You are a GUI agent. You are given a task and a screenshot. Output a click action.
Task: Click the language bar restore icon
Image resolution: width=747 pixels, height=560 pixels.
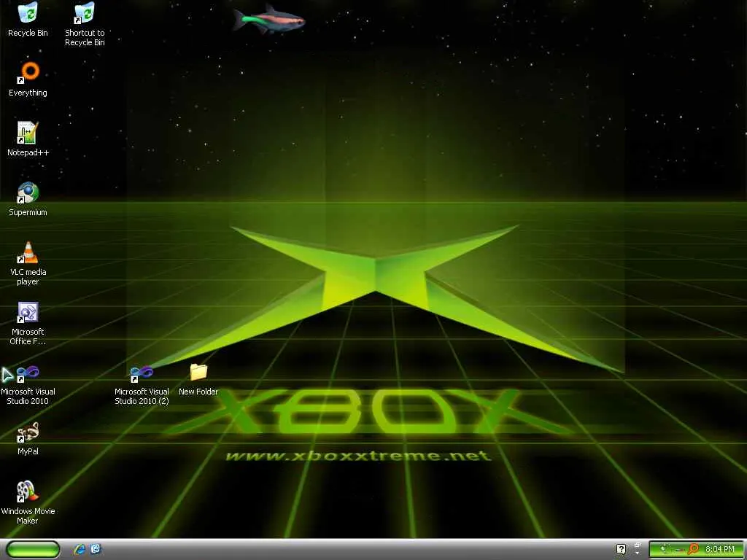[x=638, y=545]
